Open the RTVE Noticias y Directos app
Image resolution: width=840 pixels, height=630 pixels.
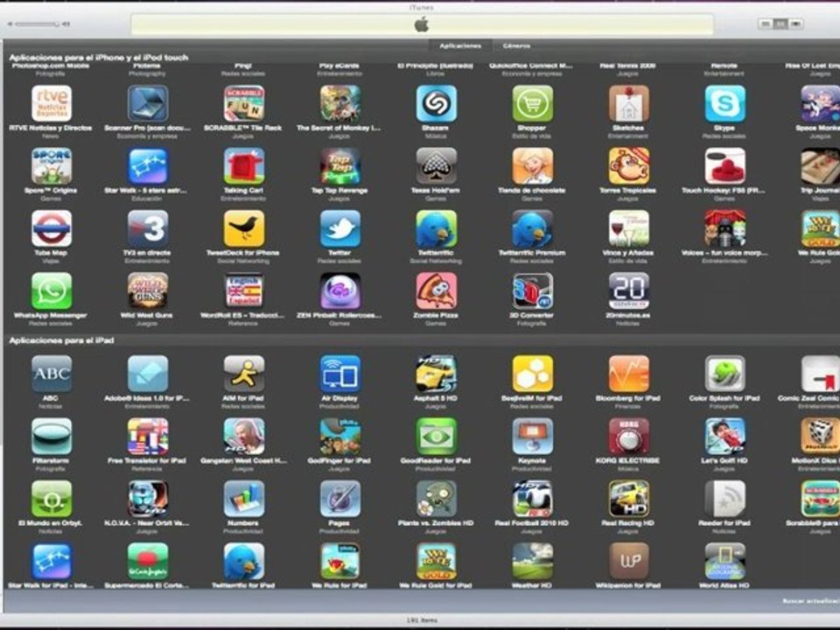pyautogui.click(x=52, y=103)
